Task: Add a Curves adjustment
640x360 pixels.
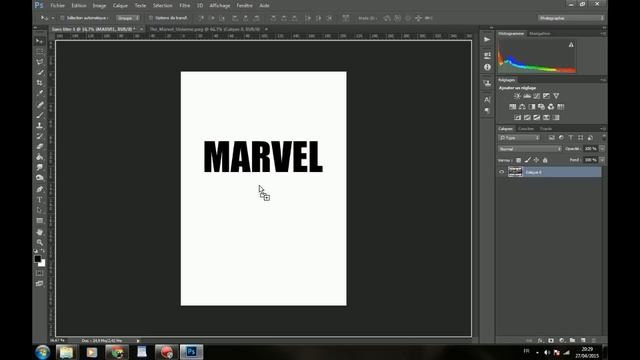Action: click(537, 96)
